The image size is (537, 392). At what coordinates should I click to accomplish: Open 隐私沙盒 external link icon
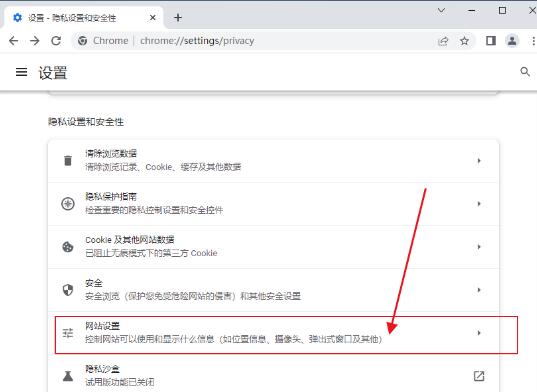479,376
